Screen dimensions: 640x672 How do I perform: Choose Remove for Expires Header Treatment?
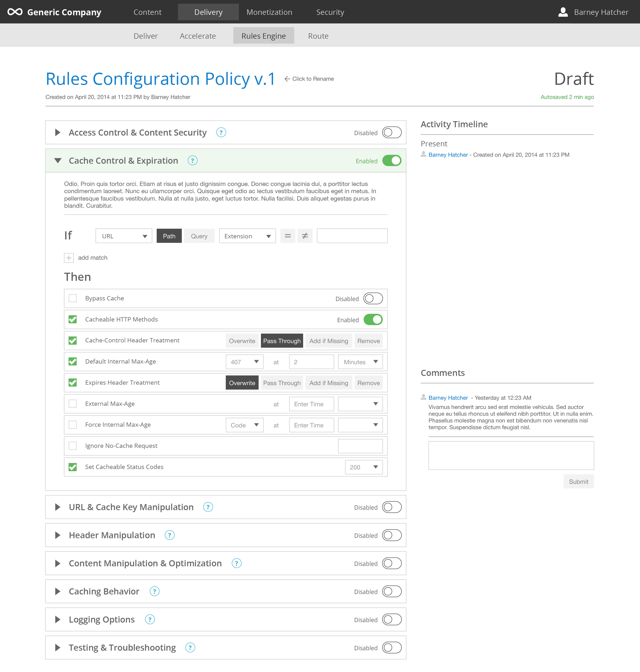(x=368, y=383)
